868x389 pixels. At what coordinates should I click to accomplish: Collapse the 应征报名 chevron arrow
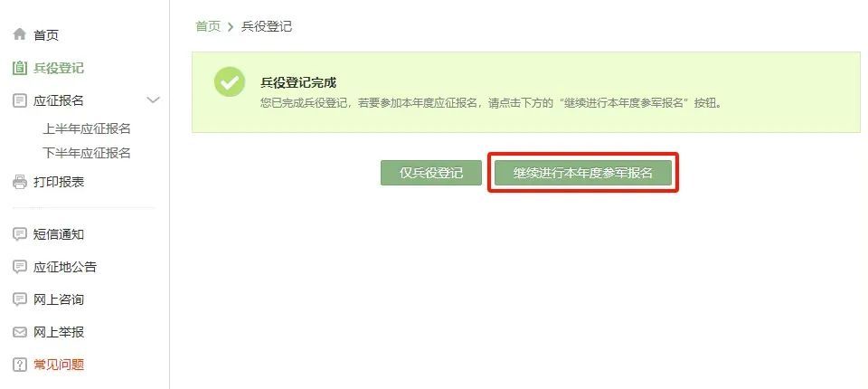pyautogui.click(x=153, y=100)
